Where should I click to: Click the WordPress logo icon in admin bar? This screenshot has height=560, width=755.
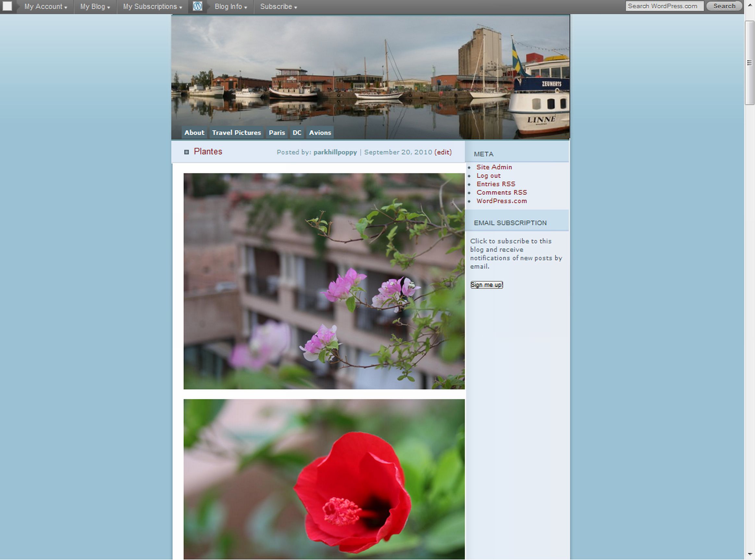pyautogui.click(x=197, y=6)
